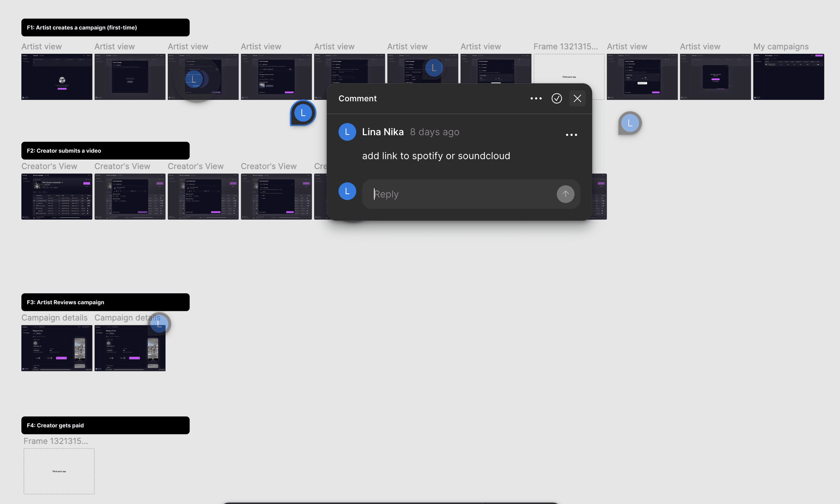The image size is (840, 504).
Task: Select the first Campaign details frame thumbnail
Action: pos(57,348)
